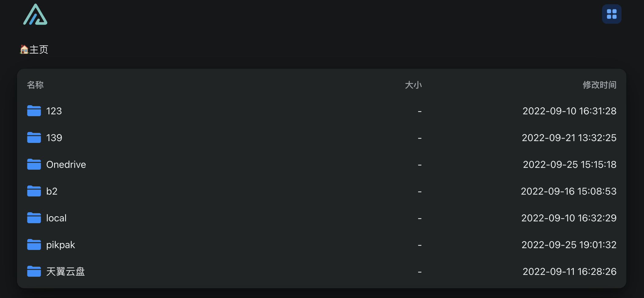Switch layout with the grid view icon
644x298 pixels.
pos(611,14)
